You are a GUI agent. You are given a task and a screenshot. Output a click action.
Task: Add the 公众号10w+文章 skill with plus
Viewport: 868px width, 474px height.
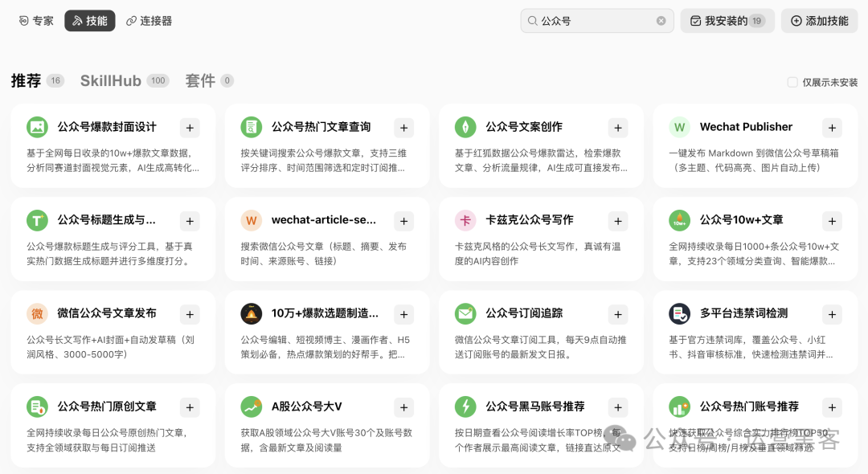(832, 221)
